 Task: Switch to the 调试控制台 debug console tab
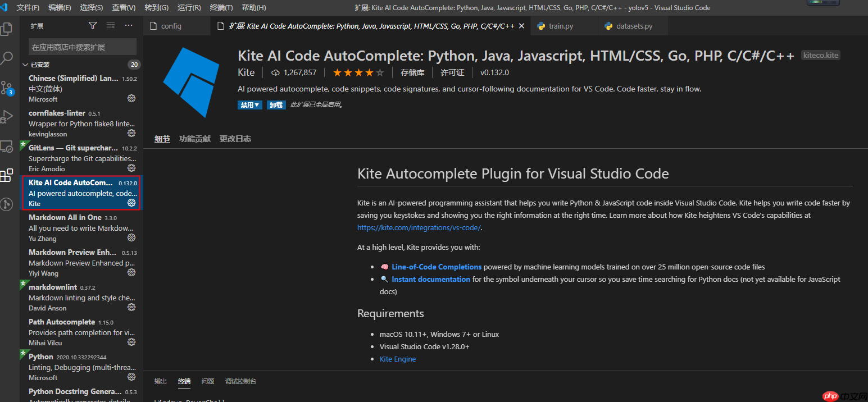[241, 381]
